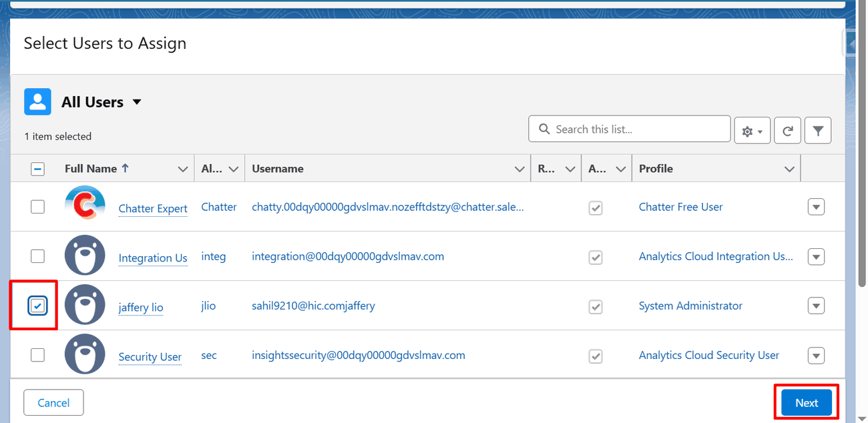Sort by Profile column header
868x423 pixels.
point(656,169)
